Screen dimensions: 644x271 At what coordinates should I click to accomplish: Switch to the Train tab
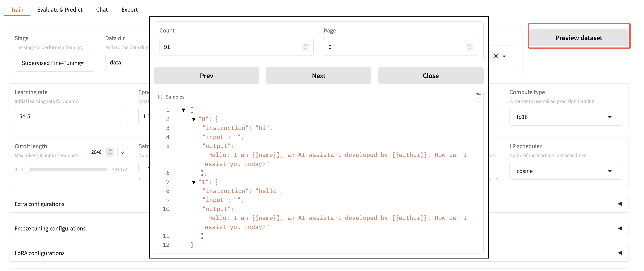coord(17,9)
